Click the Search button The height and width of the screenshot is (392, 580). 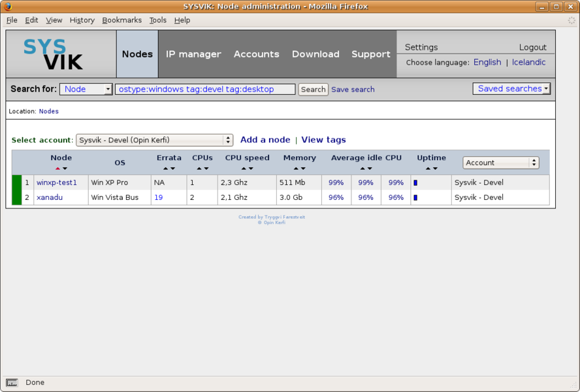pyautogui.click(x=314, y=90)
